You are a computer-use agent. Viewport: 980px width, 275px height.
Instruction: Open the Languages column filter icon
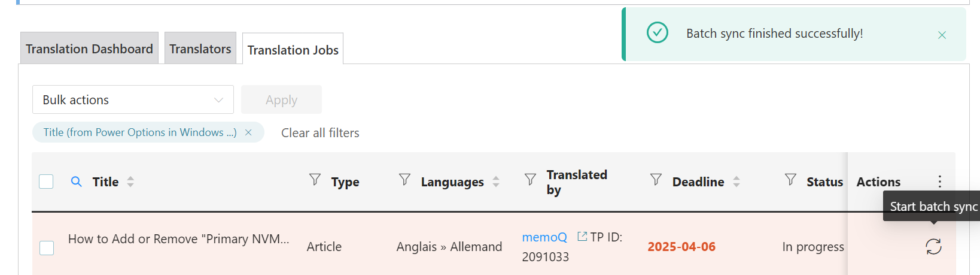coord(404,179)
